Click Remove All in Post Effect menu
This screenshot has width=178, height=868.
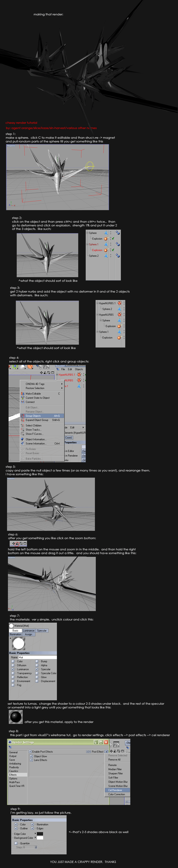pos(114,759)
